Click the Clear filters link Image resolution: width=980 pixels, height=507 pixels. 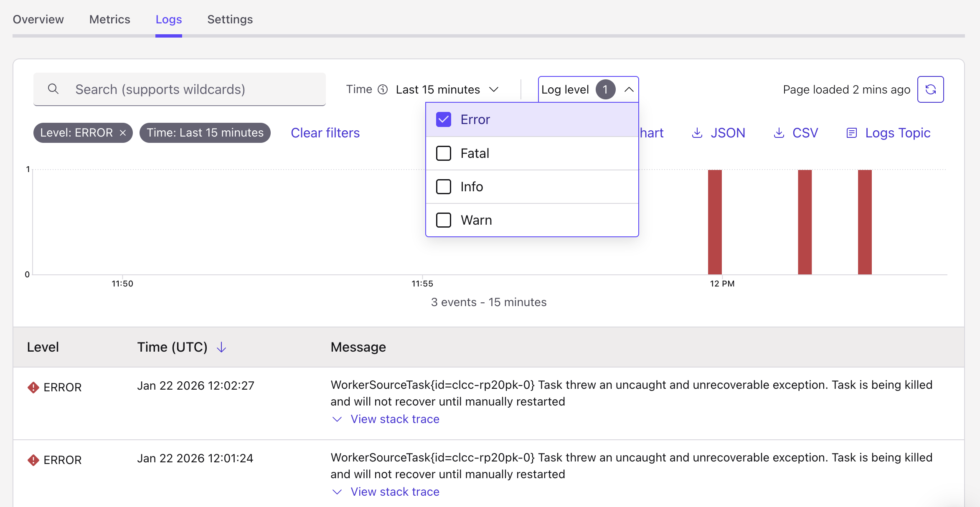pos(325,133)
